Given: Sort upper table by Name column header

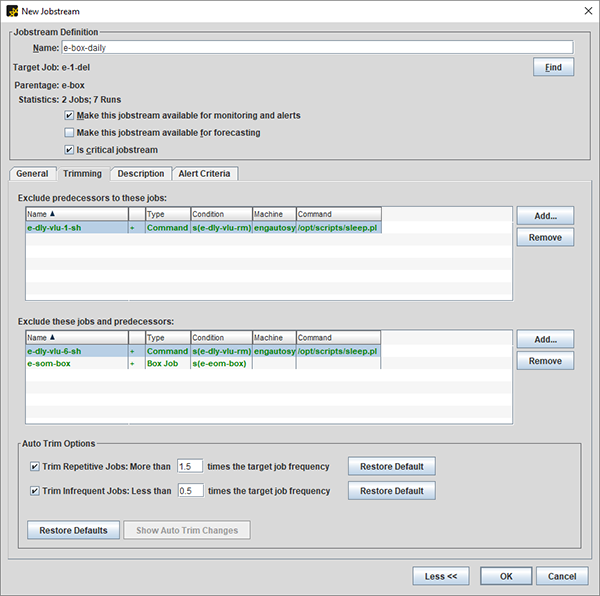Looking at the screenshot, I should (76, 214).
